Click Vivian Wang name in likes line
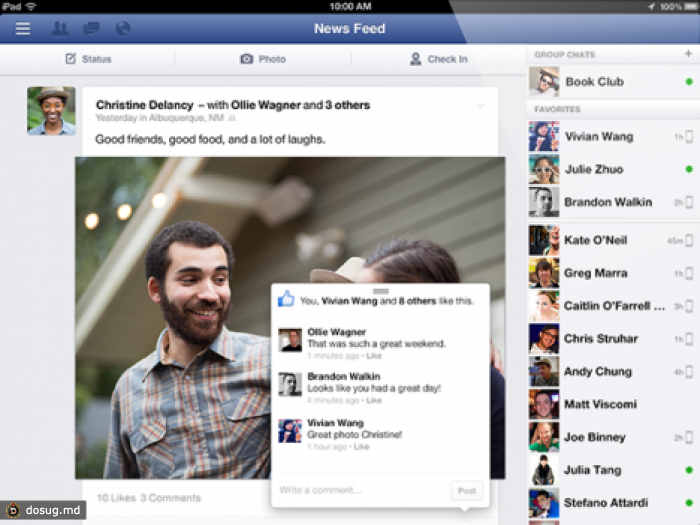Viewport: 700px width, 525px height. pyautogui.click(x=349, y=301)
